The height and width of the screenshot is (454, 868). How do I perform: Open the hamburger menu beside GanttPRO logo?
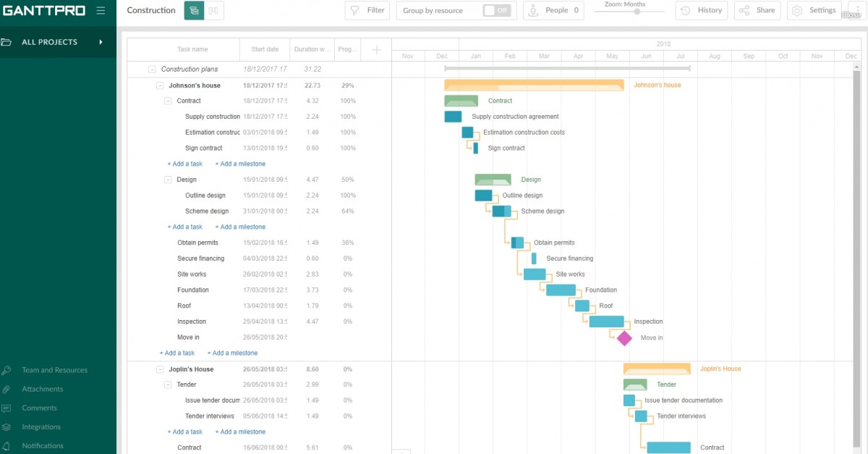tap(101, 11)
